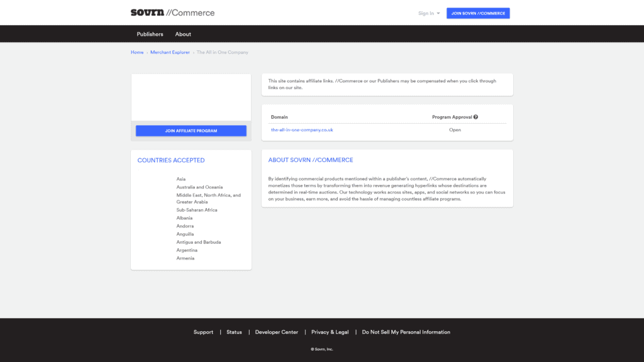The image size is (644, 362).
Task: Select Asia in the countries list
Action: [181, 179]
